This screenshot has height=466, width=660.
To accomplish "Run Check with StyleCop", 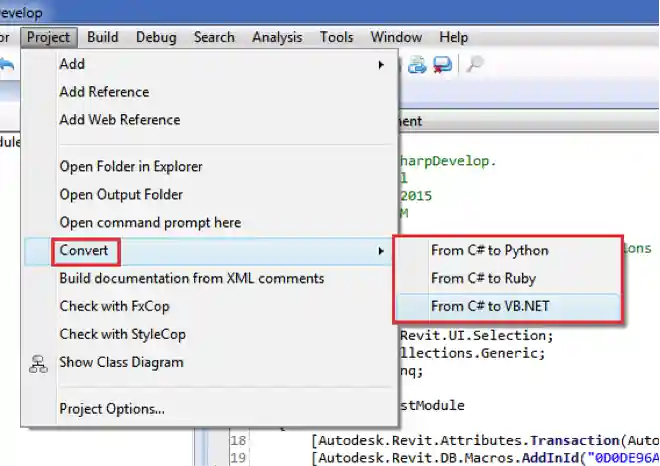I will [122, 334].
